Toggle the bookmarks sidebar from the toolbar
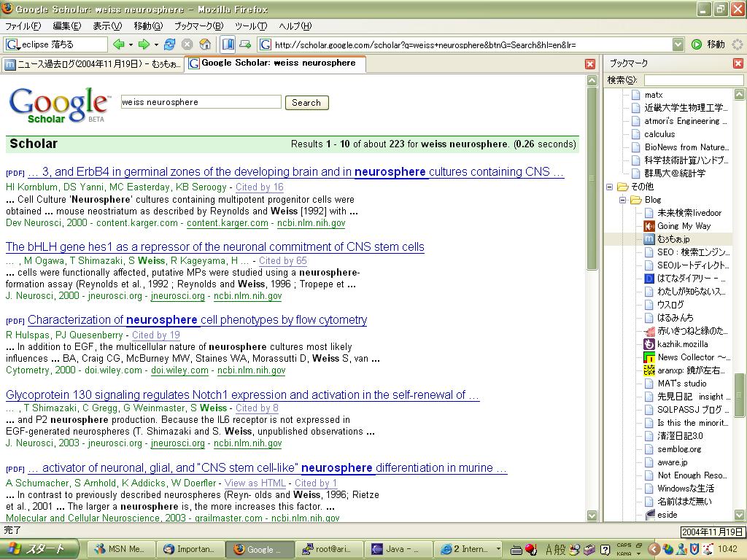This screenshot has width=747, height=560. tap(228, 44)
